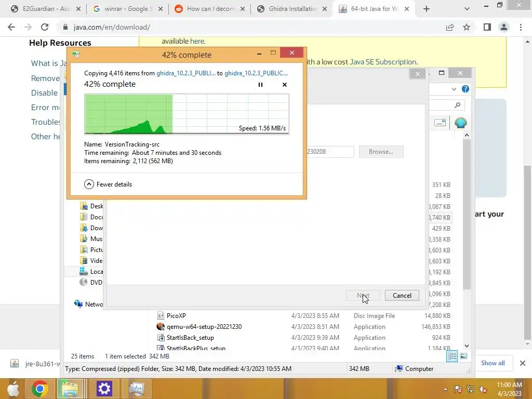
Task: Toggle the Chrome side panel
Action: click(x=487, y=27)
